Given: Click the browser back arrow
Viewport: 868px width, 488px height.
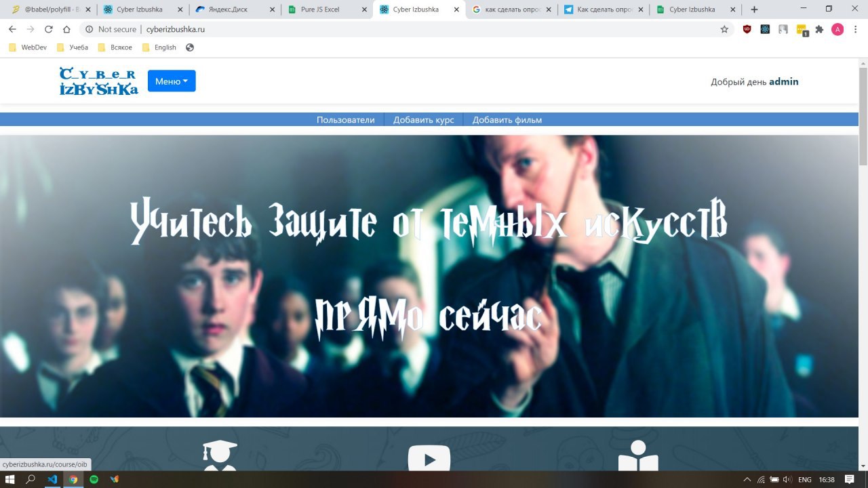Looking at the screenshot, I should click(12, 29).
